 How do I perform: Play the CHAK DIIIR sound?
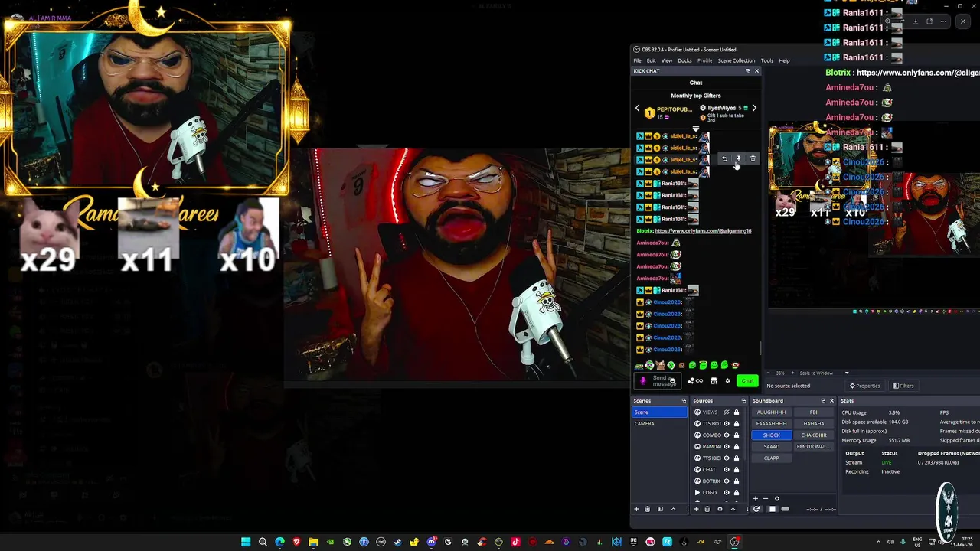pyautogui.click(x=813, y=435)
